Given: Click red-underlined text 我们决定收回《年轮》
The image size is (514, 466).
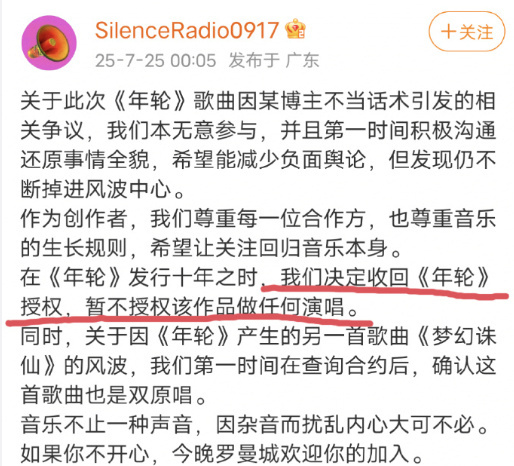Looking at the screenshot, I should [384, 277].
